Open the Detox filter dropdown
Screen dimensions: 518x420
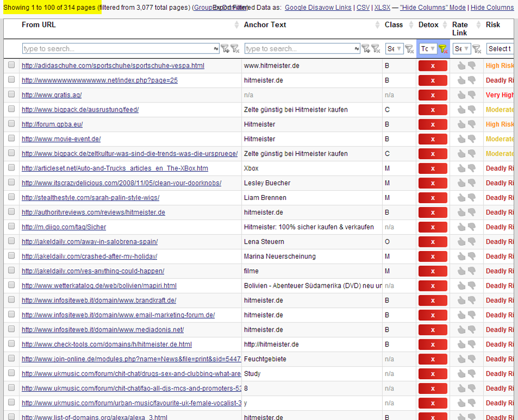(x=428, y=49)
